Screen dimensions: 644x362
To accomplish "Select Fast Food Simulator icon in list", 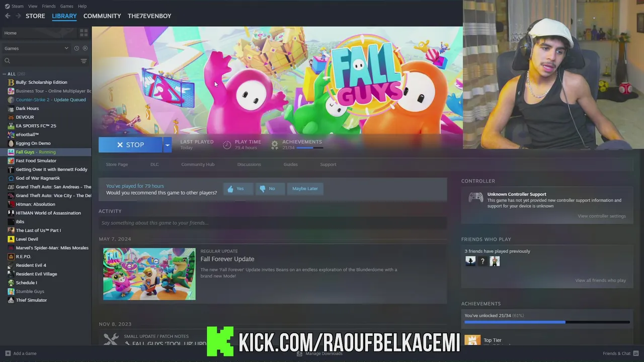I will [x=11, y=161].
